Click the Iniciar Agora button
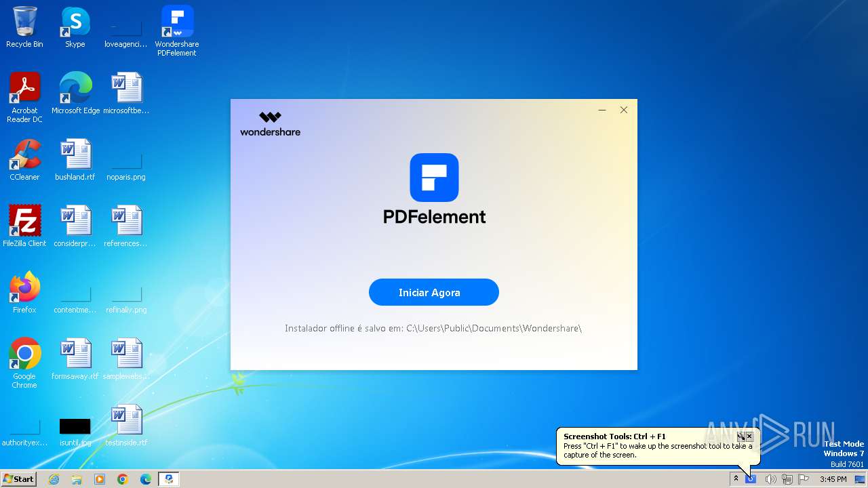 click(x=434, y=292)
